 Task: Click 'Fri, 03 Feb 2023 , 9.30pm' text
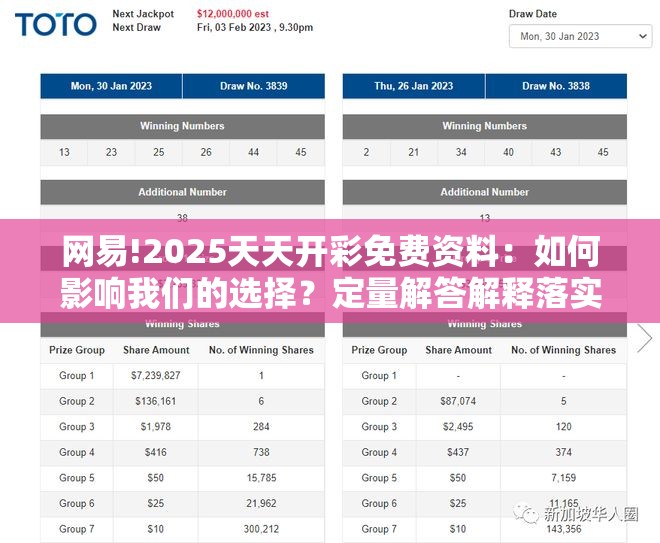point(255,27)
